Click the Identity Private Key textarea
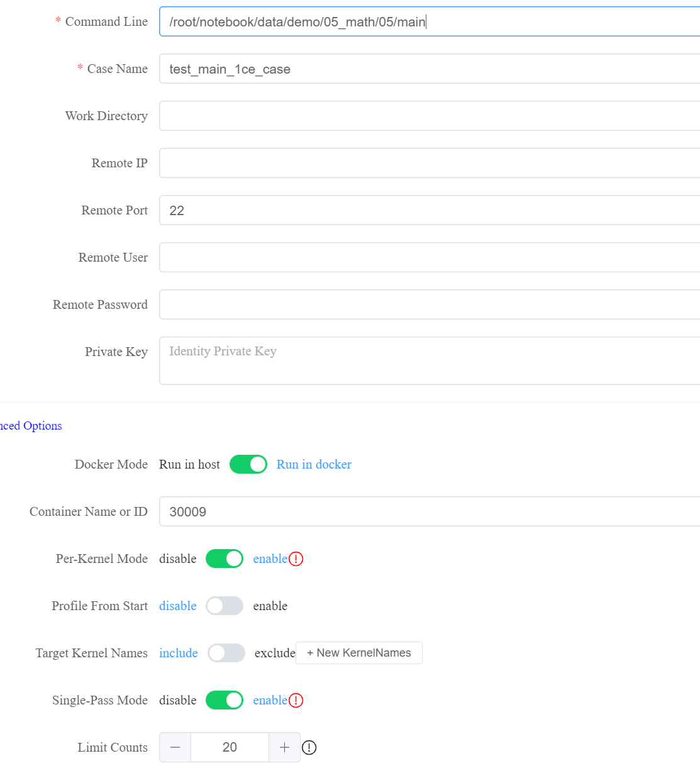 (x=428, y=360)
